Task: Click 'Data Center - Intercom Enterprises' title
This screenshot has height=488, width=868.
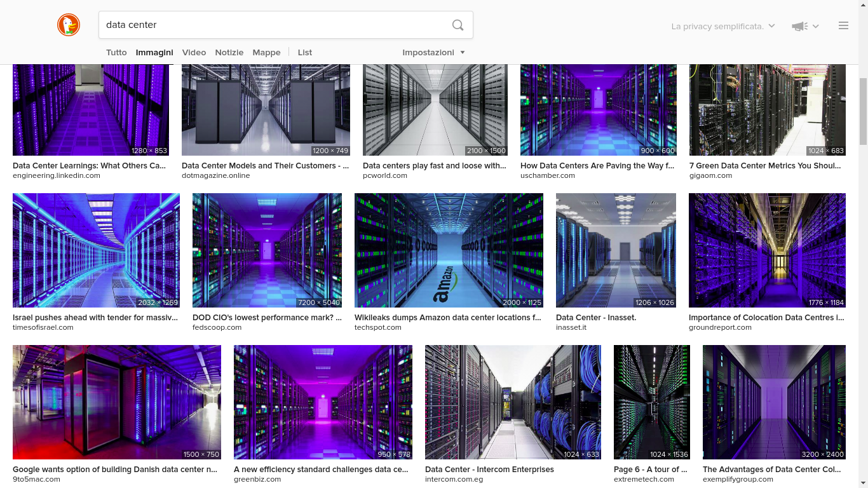Action: (489, 469)
